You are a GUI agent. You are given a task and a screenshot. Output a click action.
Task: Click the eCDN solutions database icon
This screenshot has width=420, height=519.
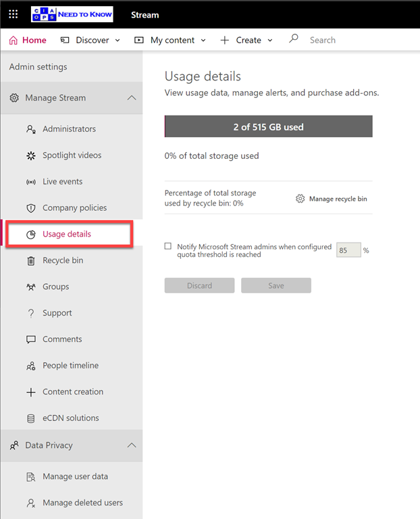(30, 418)
